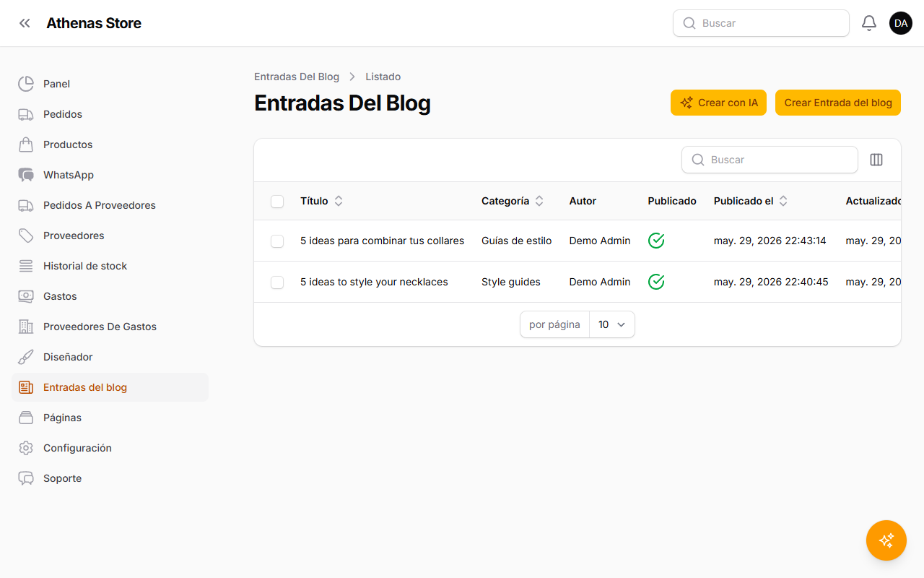The width and height of the screenshot is (924, 578).
Task: Click magnifier icon in top search bar
Action: [x=689, y=23]
